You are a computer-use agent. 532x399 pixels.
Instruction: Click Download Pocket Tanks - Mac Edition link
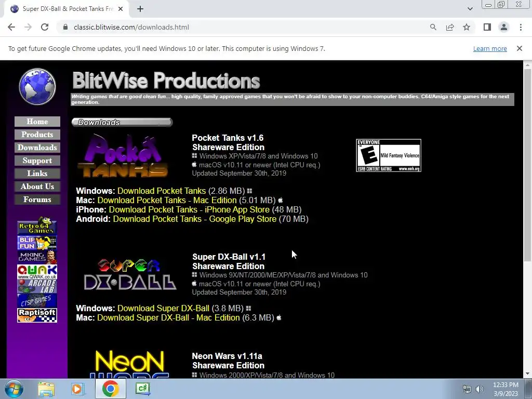tap(167, 200)
